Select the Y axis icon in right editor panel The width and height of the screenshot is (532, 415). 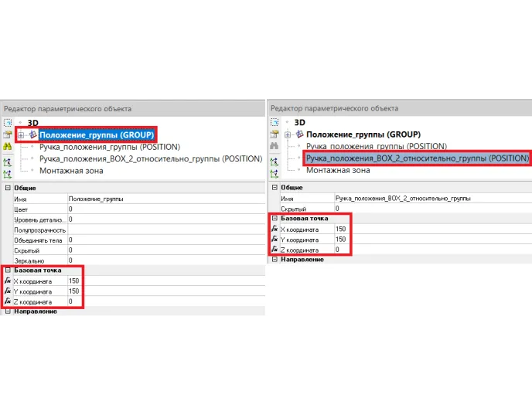pyautogui.click(x=275, y=174)
